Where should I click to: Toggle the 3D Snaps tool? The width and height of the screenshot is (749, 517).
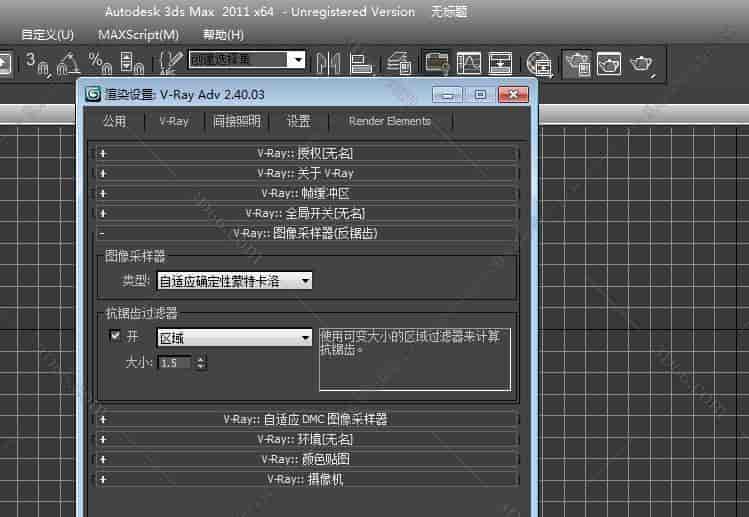tap(35, 62)
